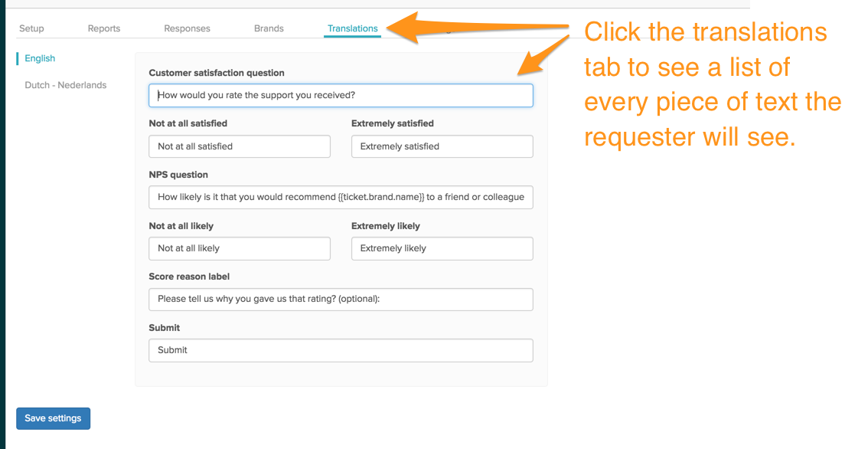Focus the NPS question input box
Image resolution: width=868 pixels, height=449 pixels.
pyautogui.click(x=341, y=198)
